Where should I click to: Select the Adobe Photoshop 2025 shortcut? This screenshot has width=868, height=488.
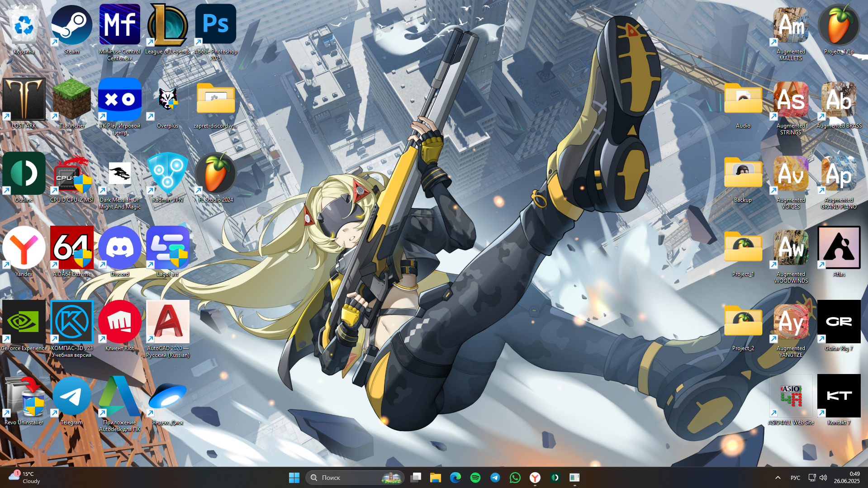[216, 33]
